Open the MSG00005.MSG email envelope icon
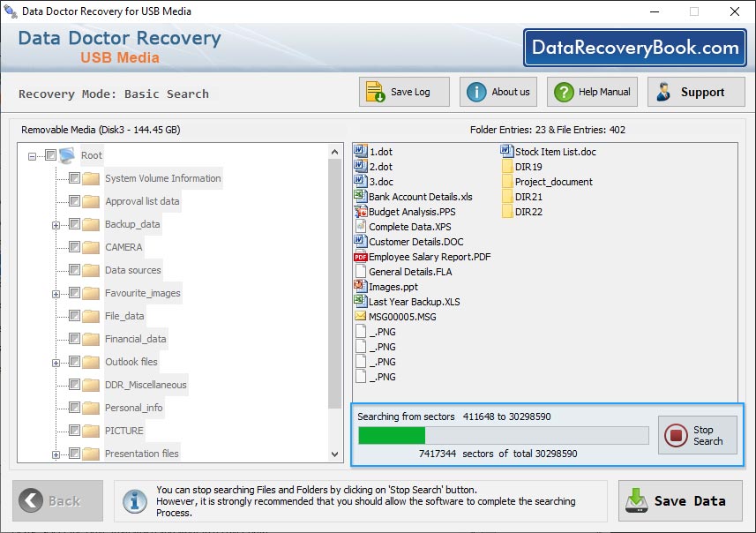The width and height of the screenshot is (756, 533). coord(362,316)
